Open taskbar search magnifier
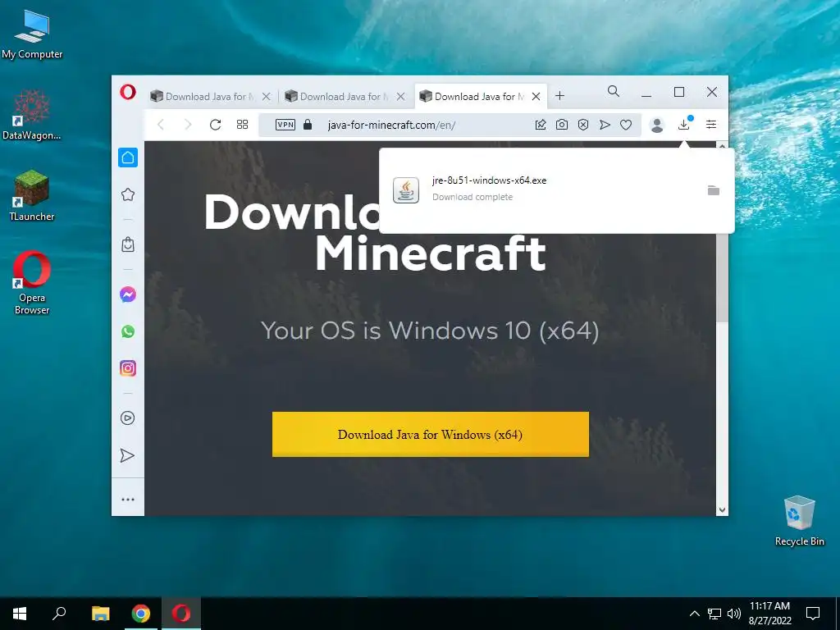The image size is (840, 630). click(x=59, y=614)
